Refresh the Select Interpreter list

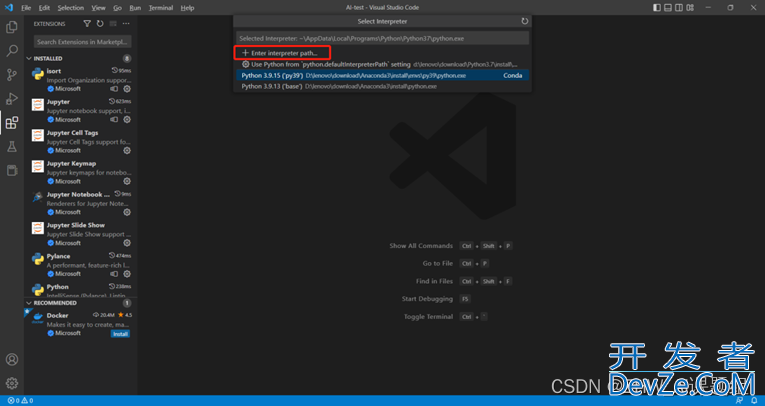(x=524, y=21)
